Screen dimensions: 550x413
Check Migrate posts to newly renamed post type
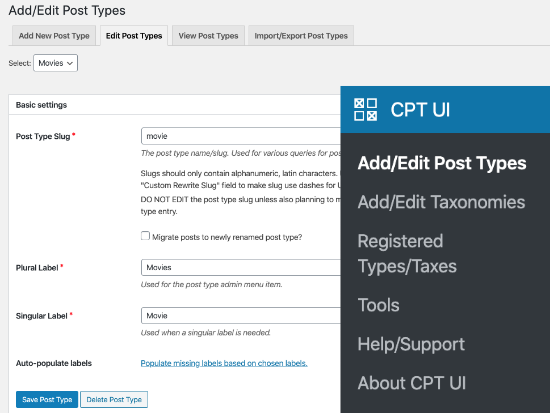pos(145,236)
